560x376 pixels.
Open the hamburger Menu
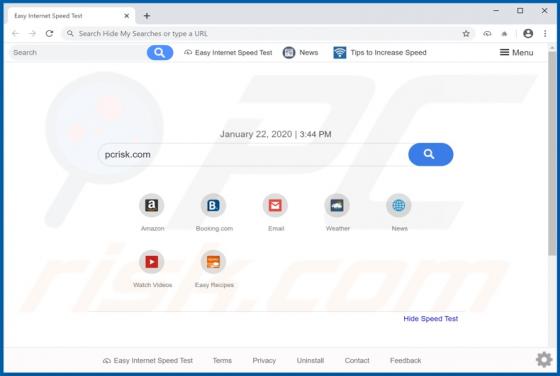coord(516,52)
